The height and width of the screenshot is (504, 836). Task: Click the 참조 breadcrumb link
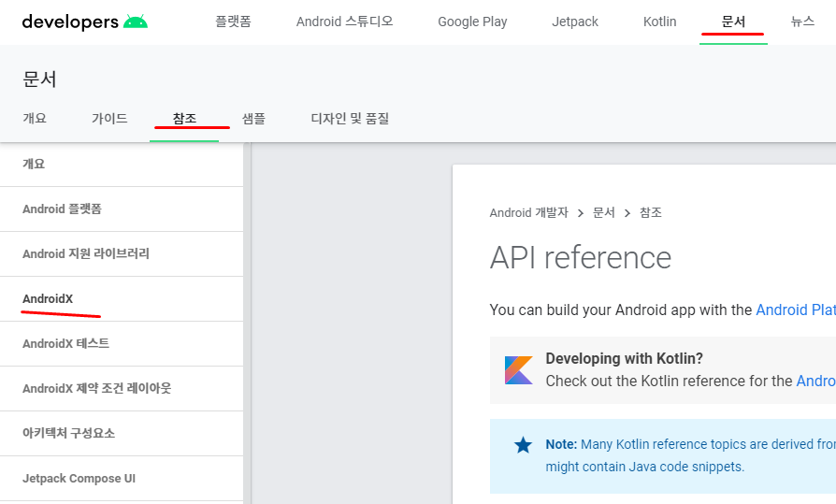[651, 213]
